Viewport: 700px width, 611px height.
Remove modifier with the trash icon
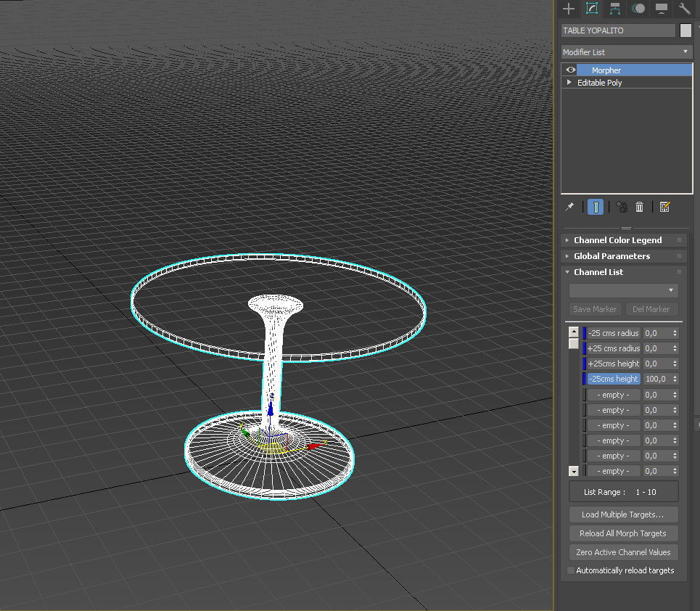point(640,207)
